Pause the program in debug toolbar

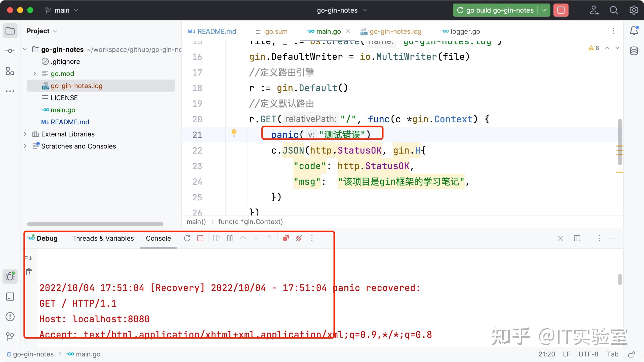coord(230,238)
